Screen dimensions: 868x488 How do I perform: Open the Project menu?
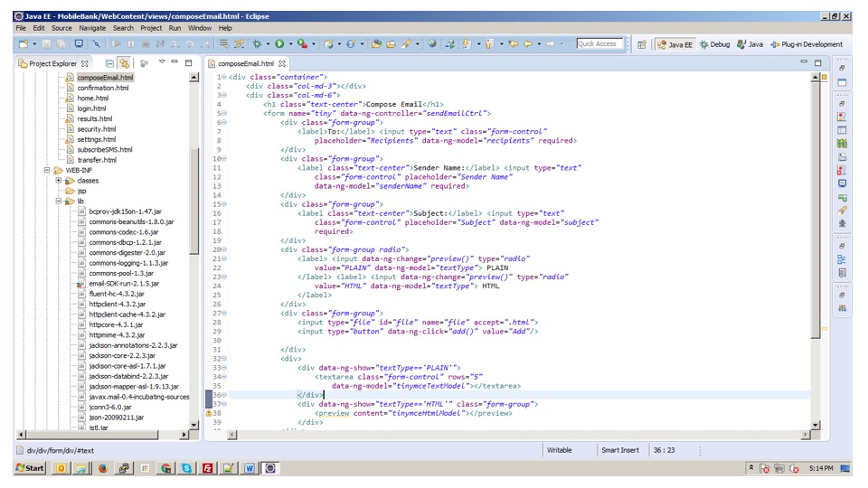tap(151, 28)
